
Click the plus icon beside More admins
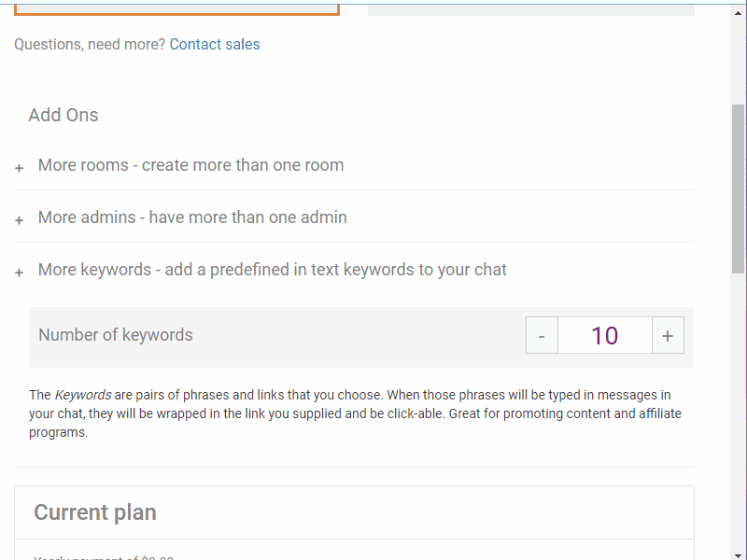click(19, 220)
